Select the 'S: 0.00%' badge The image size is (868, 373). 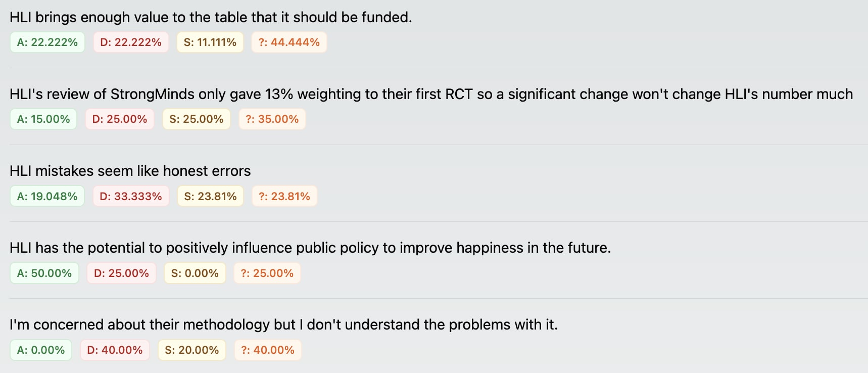tap(195, 273)
